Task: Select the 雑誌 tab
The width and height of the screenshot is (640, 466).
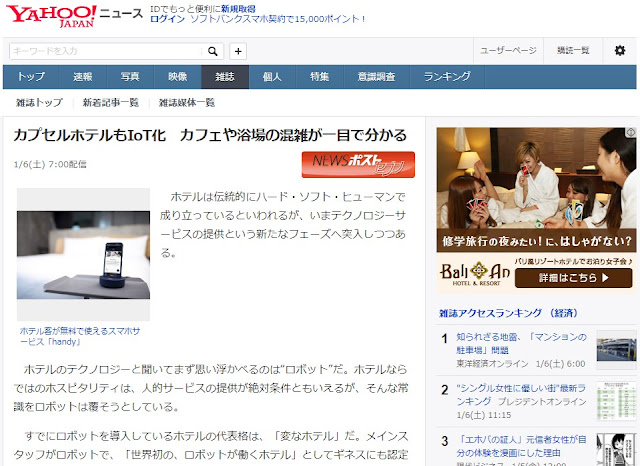Action: tap(225, 77)
